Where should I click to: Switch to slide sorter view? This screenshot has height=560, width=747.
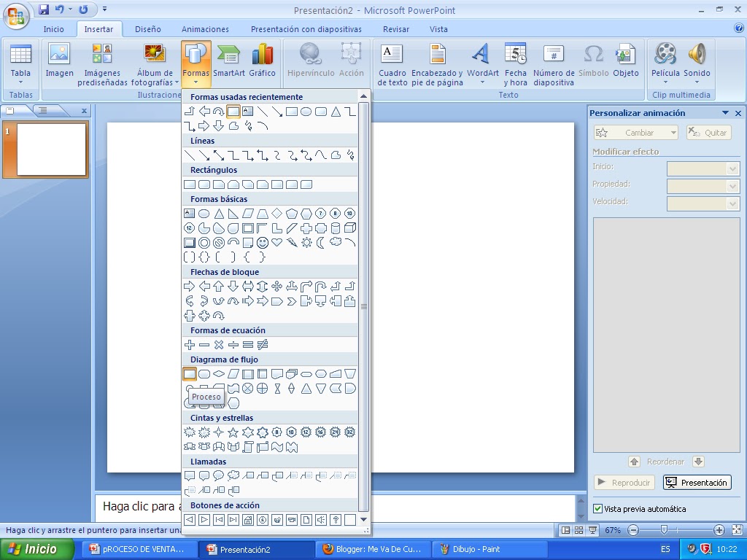(x=578, y=530)
